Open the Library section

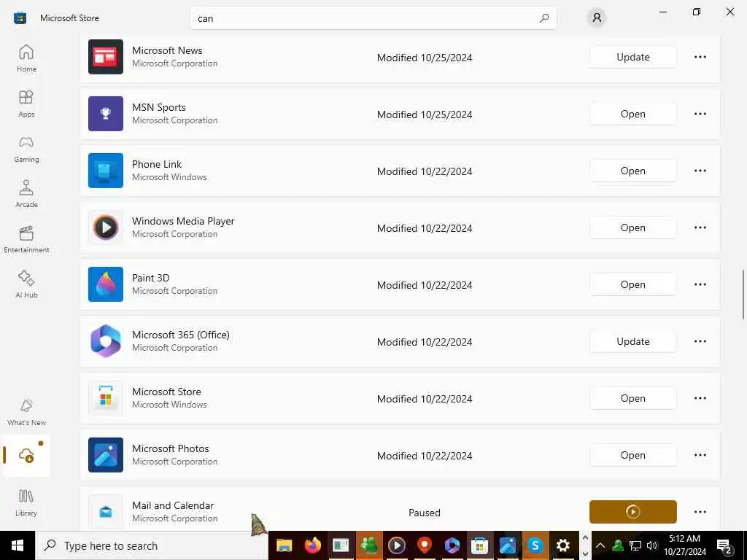point(26,503)
